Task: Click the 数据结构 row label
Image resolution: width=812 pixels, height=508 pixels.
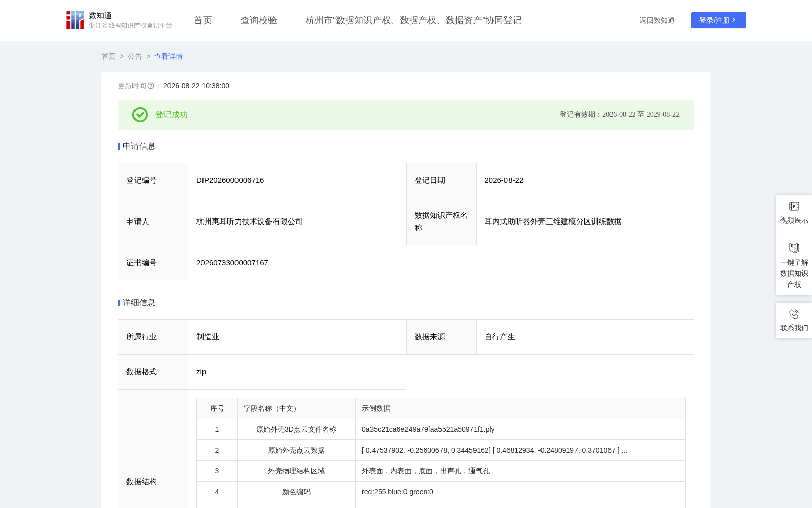Action: 142,482
